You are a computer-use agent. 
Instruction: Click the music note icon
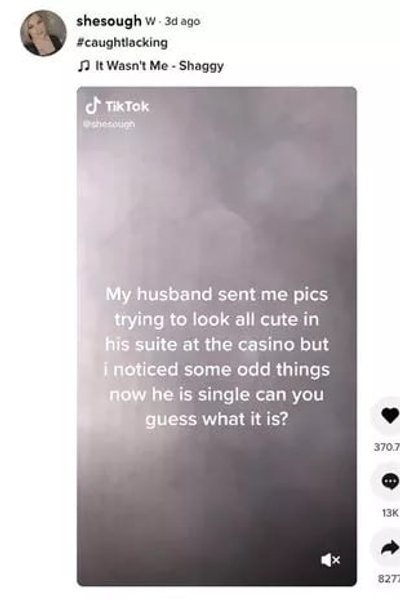pos(83,66)
